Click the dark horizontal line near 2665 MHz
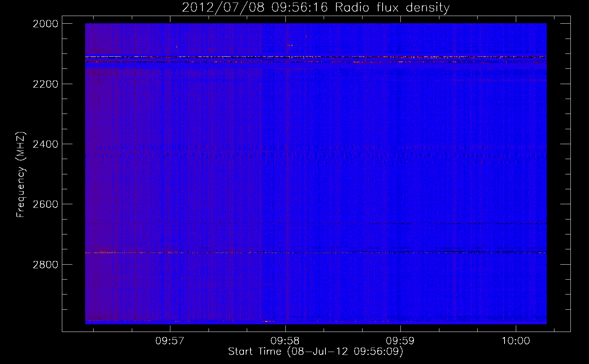Screen dimensions: 589x364 pyautogui.click(x=316, y=223)
